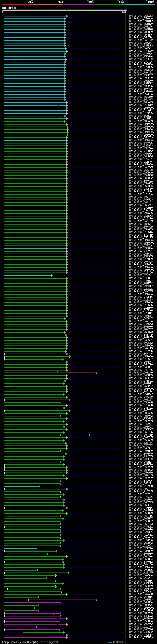Select hit label UniRef100_Q5KBK7

[x=141, y=362]
